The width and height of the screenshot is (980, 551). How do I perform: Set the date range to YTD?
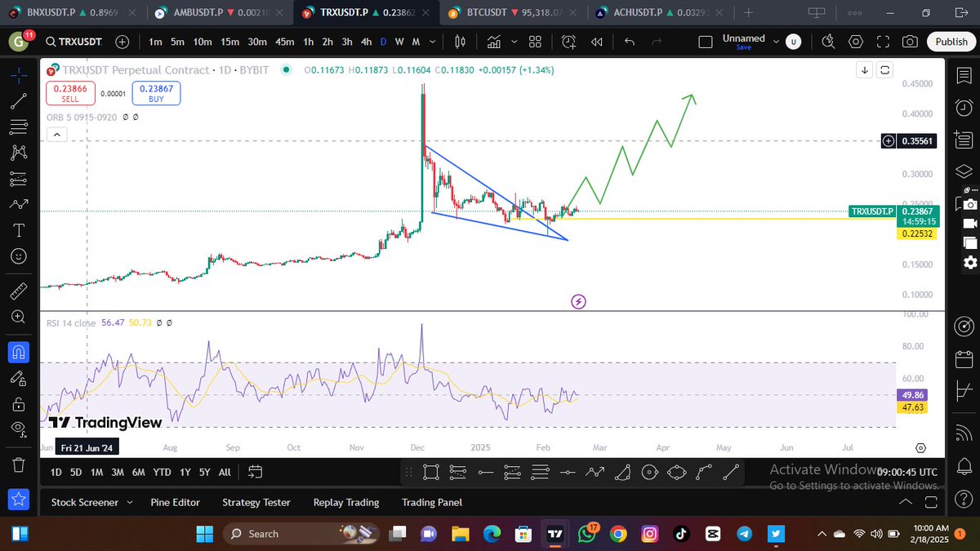163,472
